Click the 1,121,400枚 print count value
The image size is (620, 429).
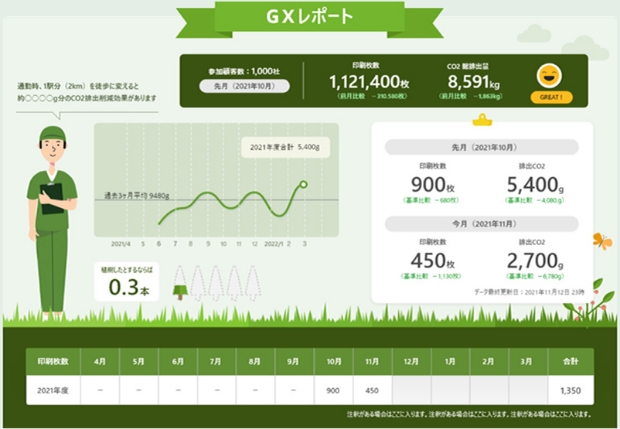click(369, 82)
